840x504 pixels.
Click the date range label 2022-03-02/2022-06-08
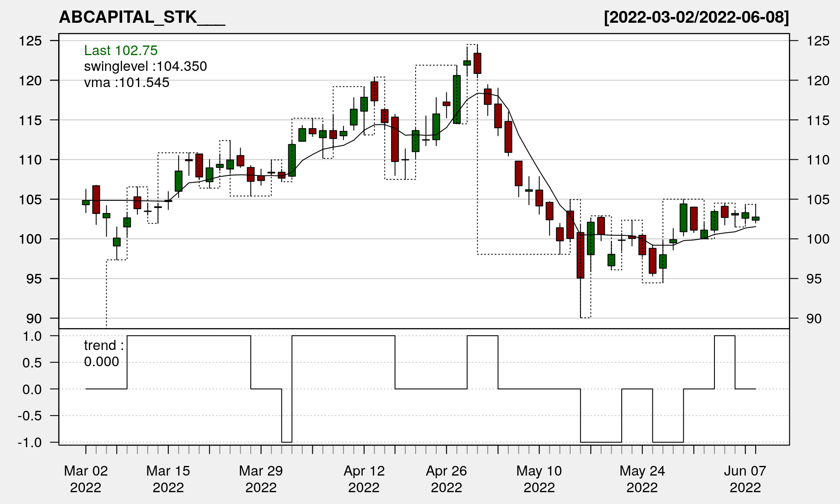[x=696, y=17]
